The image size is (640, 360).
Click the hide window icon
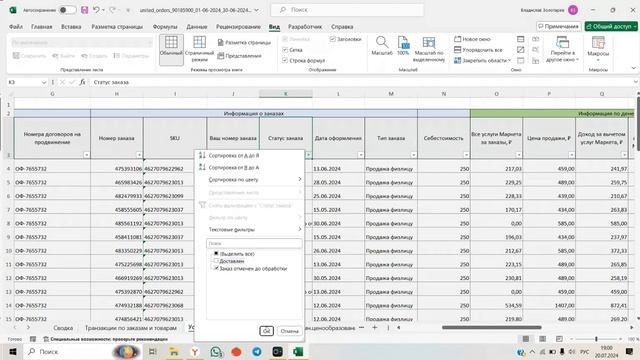pos(520,50)
